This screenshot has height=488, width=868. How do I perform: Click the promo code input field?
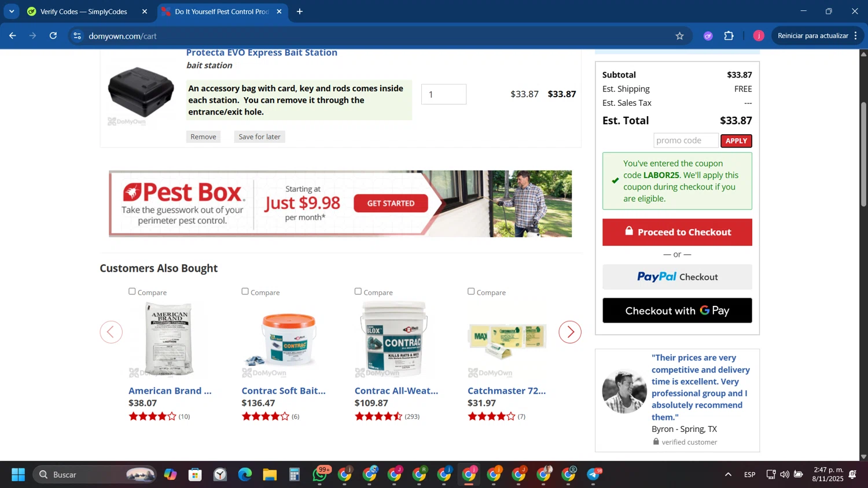686,141
